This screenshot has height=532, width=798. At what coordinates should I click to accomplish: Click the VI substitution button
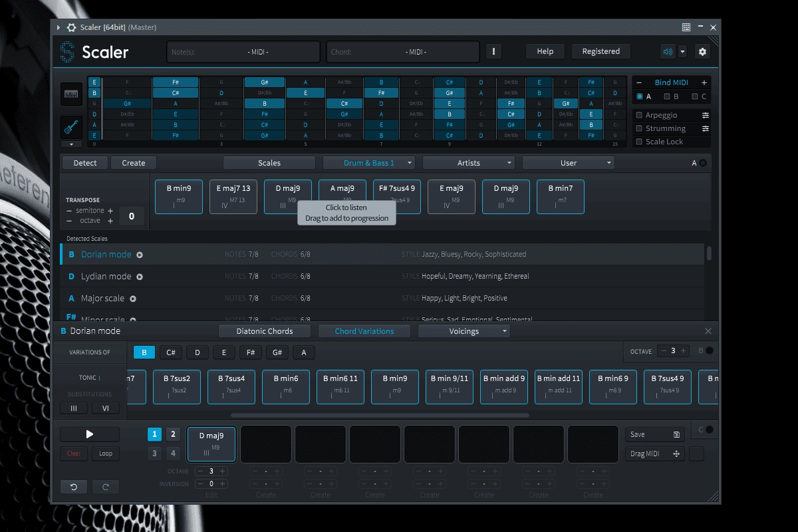[x=106, y=408]
